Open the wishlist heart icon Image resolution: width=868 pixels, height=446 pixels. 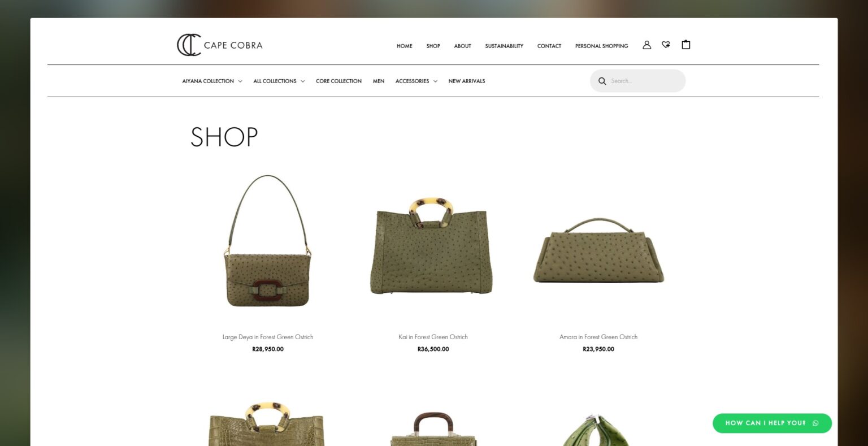666,45
